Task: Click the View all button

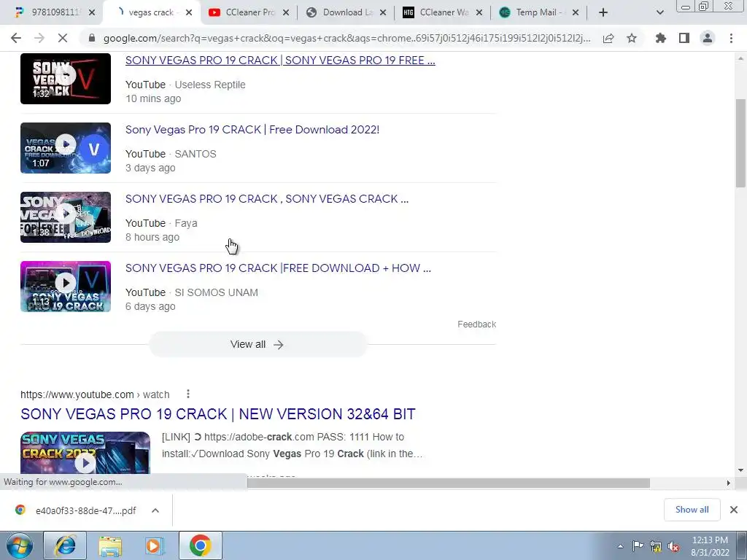Action: pyautogui.click(x=258, y=344)
